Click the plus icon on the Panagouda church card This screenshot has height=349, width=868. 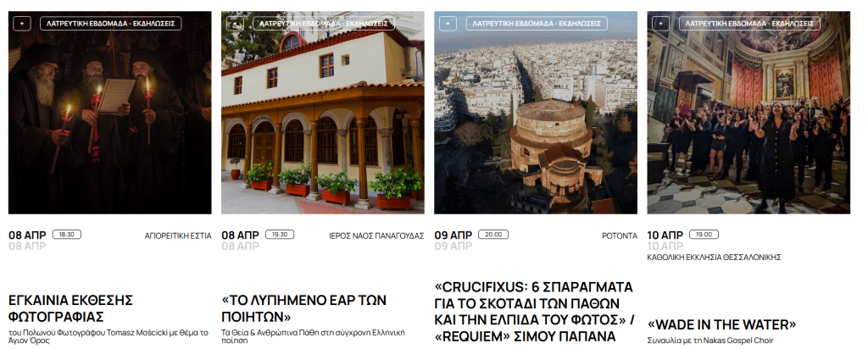235,24
